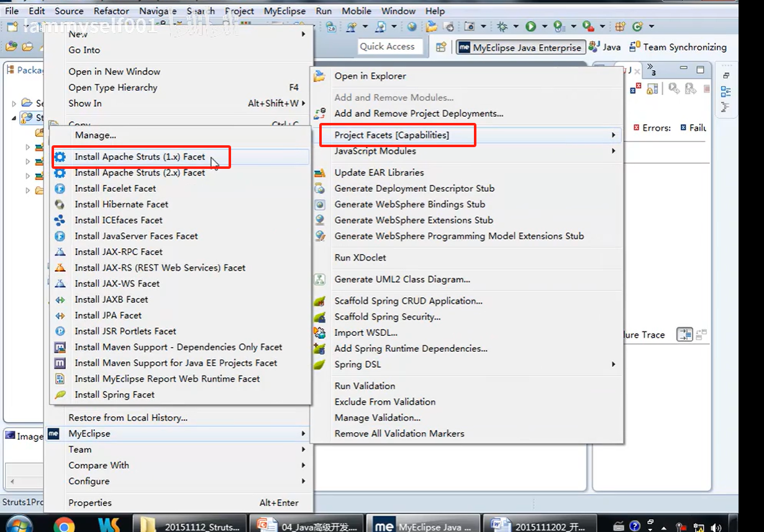The width and height of the screenshot is (764, 532).
Task: Expand the Spring DSL submenu arrow
Action: (613, 364)
